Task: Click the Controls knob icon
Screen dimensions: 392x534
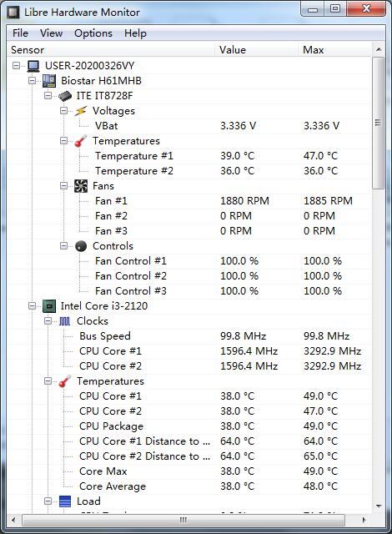Action: coord(81,246)
